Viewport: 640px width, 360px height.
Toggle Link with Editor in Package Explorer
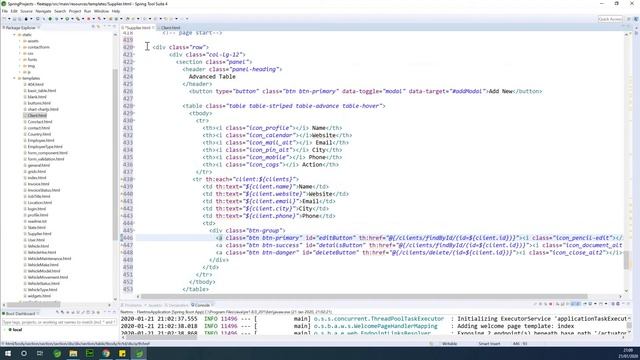point(98,27)
